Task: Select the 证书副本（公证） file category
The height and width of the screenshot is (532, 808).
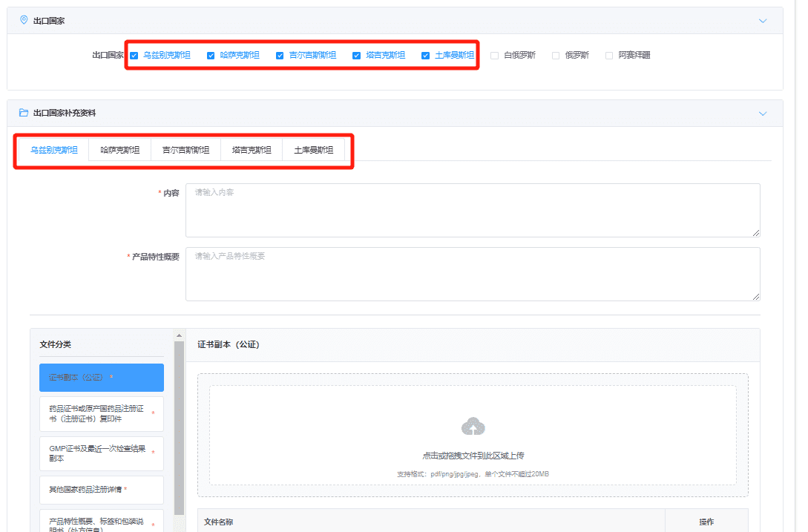Action: coord(102,378)
